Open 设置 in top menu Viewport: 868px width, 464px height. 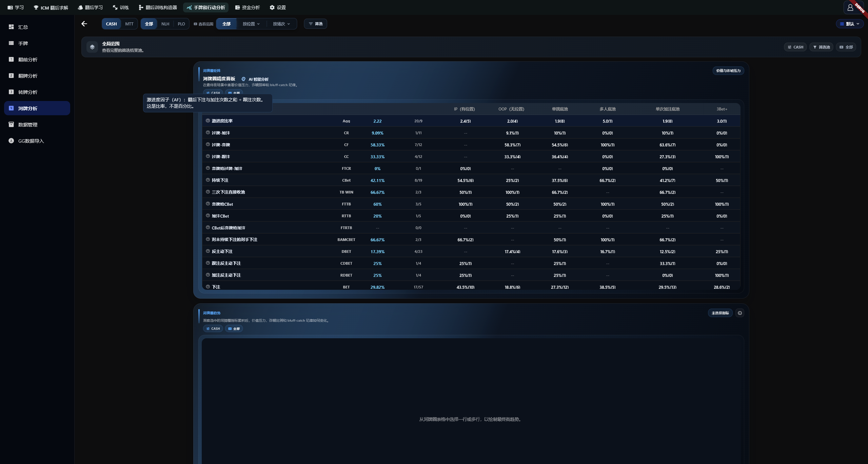click(x=278, y=7)
